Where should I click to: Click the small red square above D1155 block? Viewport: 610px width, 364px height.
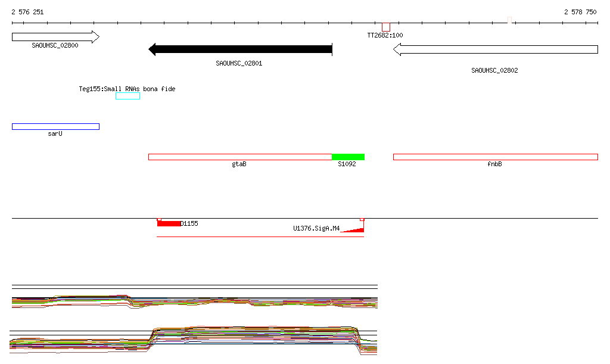pyautogui.click(x=159, y=220)
